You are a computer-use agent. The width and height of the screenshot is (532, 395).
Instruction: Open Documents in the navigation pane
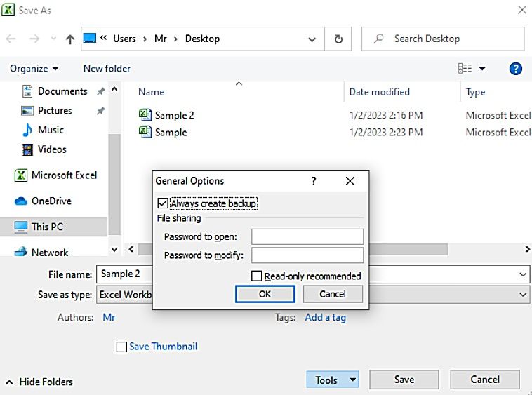click(62, 91)
